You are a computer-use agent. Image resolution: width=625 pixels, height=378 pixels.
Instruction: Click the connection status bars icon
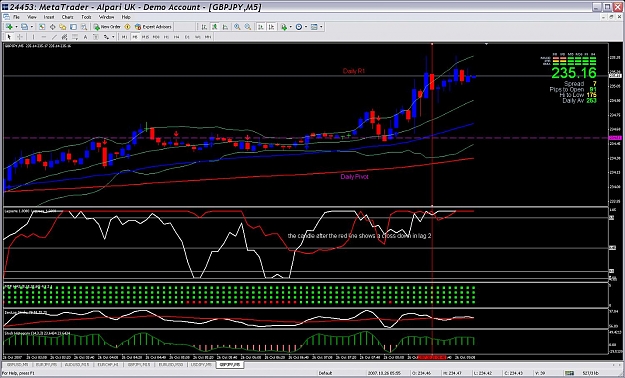tap(569, 373)
